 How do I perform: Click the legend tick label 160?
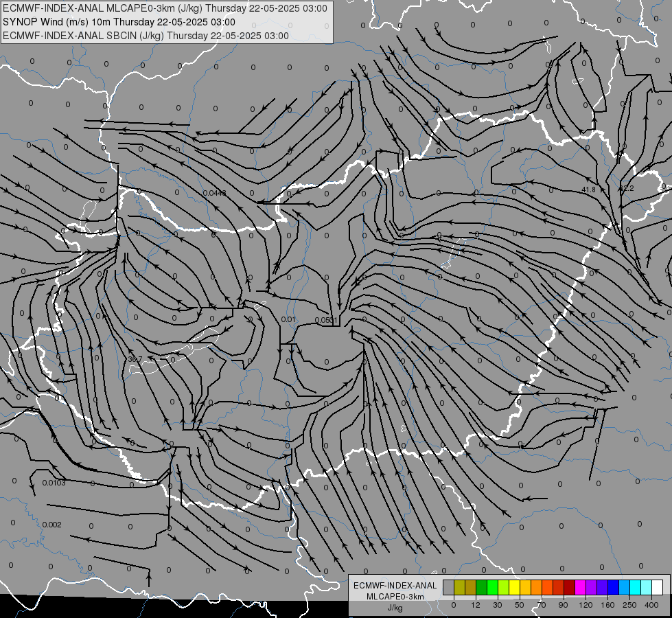click(x=607, y=605)
